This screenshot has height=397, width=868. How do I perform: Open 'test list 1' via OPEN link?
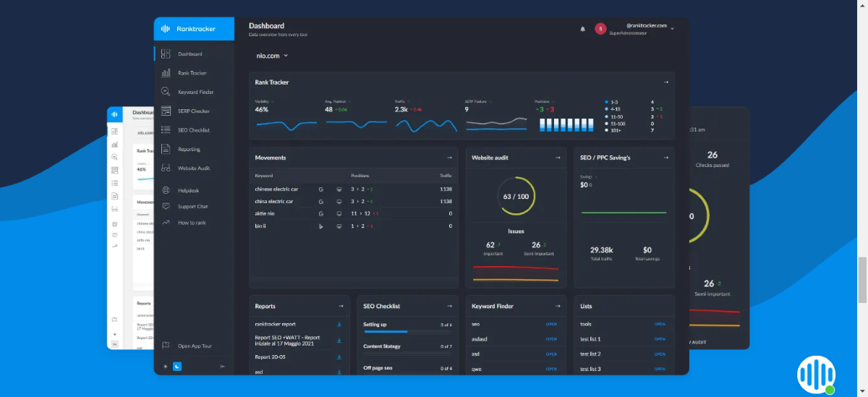(x=660, y=339)
